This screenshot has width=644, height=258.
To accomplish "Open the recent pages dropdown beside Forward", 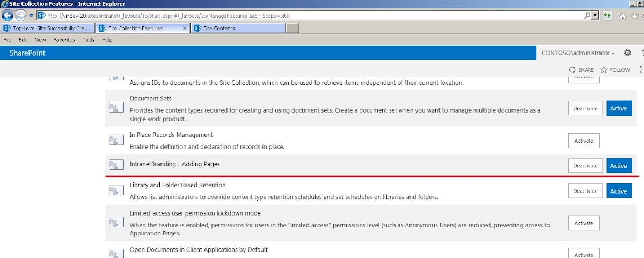I will point(31,16).
